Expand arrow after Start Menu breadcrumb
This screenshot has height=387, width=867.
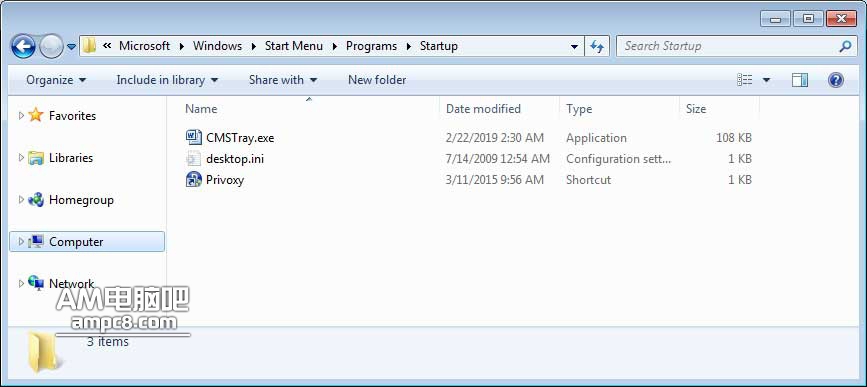335,46
